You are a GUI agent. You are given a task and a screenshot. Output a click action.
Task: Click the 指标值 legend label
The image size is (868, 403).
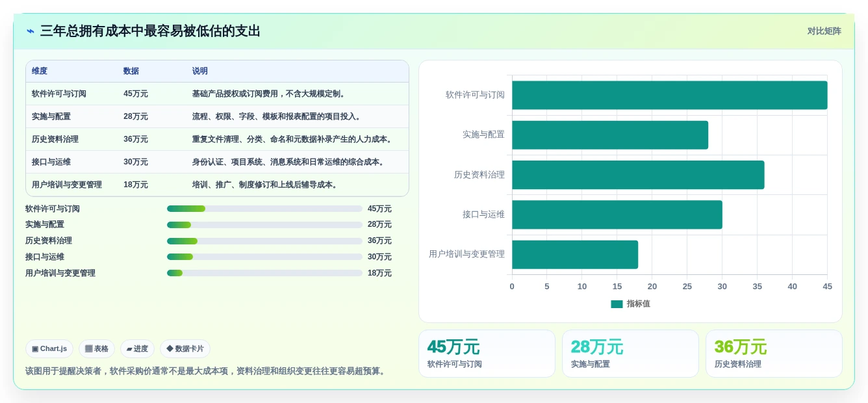(x=639, y=304)
